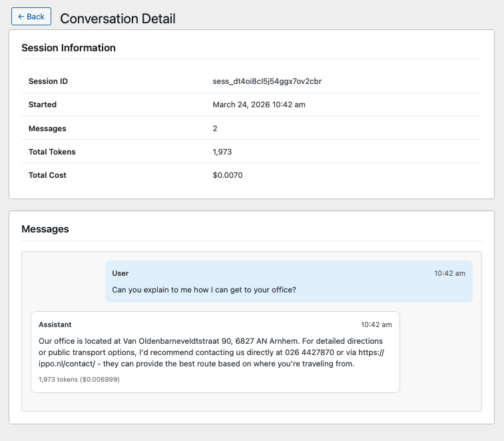The image size is (504, 441).
Task: Click the assistant message timestamp
Action: [376, 324]
